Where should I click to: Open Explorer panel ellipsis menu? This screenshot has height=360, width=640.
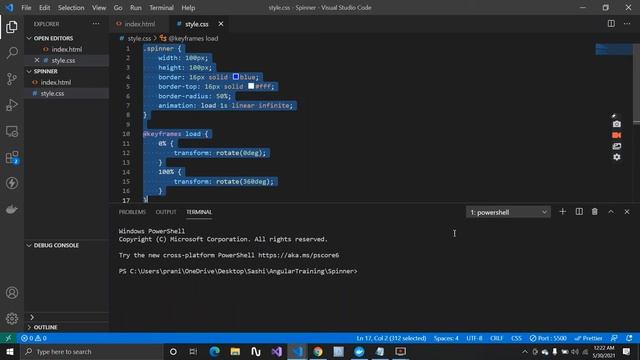click(x=96, y=24)
